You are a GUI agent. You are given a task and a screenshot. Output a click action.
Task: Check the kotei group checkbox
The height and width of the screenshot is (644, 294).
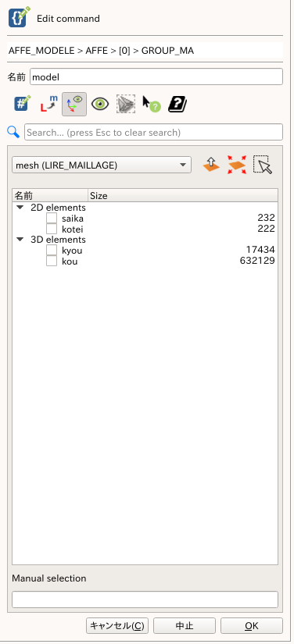tap(52, 229)
